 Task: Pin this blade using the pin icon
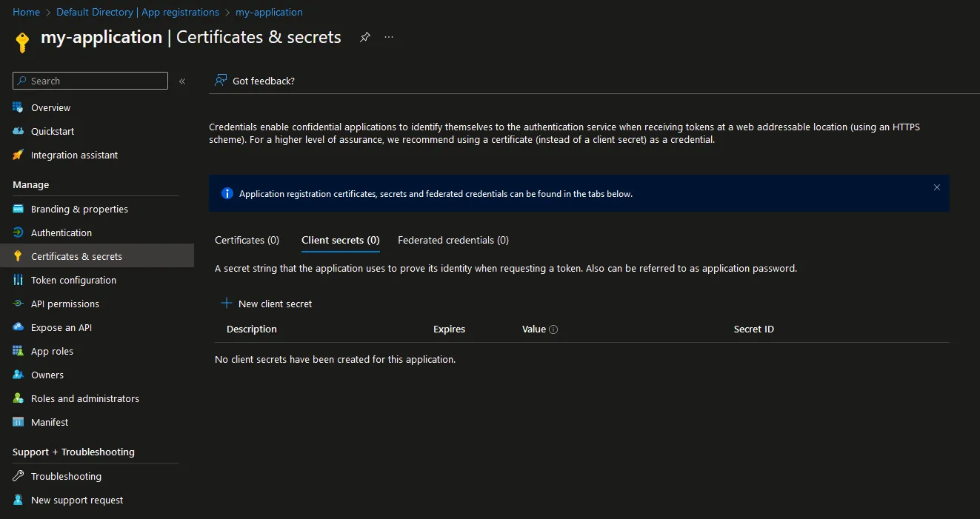[x=364, y=37]
